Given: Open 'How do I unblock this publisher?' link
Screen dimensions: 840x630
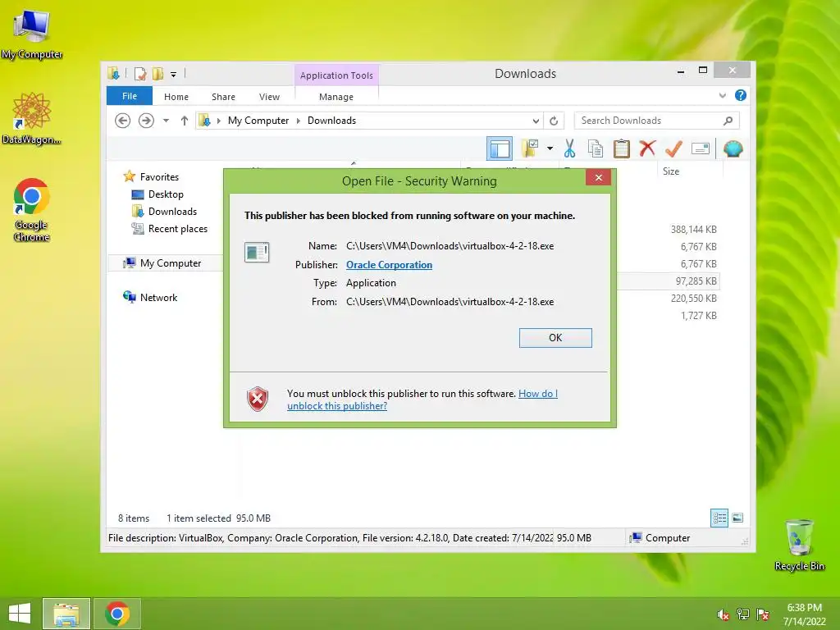Looking at the screenshot, I should point(422,399).
